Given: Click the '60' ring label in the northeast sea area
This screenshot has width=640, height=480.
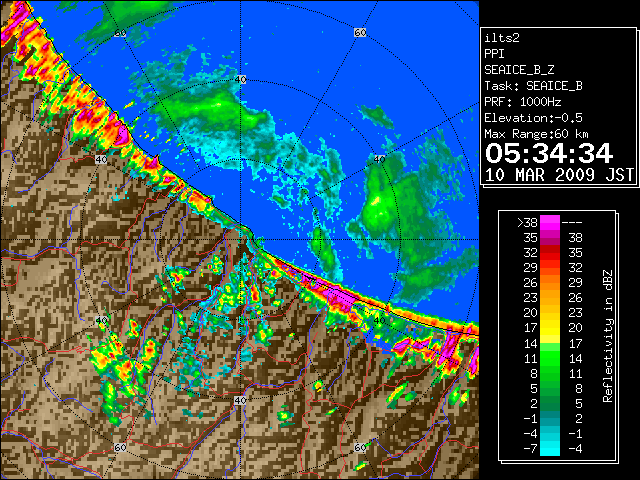Looking at the screenshot, I should [x=360, y=32].
